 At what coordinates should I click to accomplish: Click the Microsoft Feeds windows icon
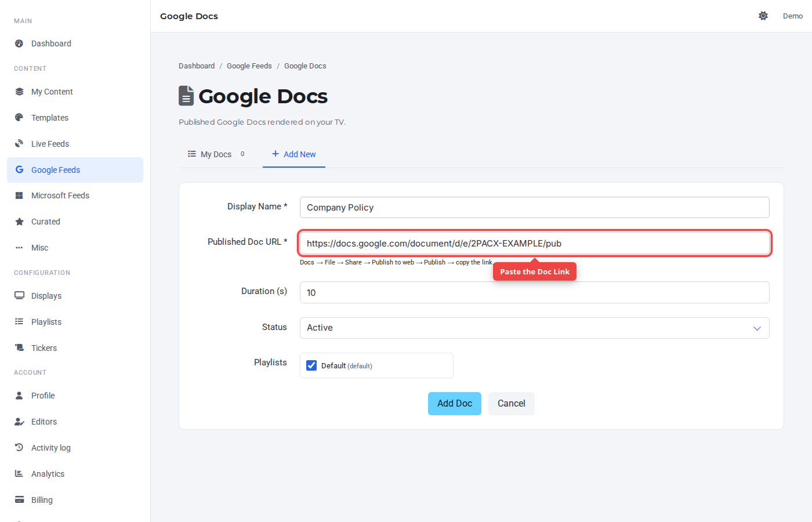click(19, 195)
